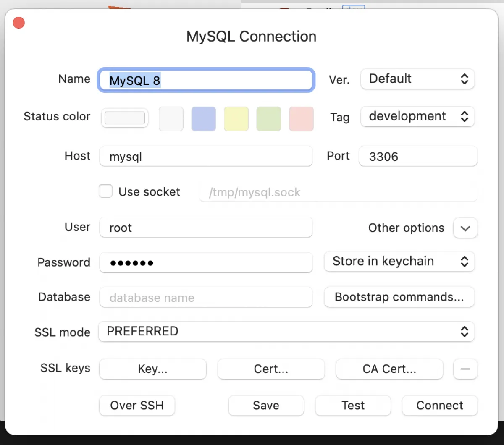This screenshot has height=445, width=504.
Task: Enable the Use socket checkbox
Action: tap(105, 191)
